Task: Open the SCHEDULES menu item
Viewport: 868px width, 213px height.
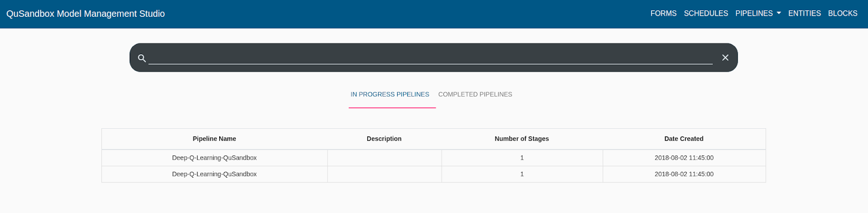Action: click(706, 13)
